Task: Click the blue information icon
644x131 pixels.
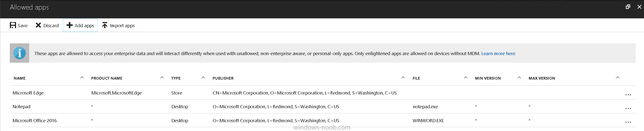Action: click(20, 53)
